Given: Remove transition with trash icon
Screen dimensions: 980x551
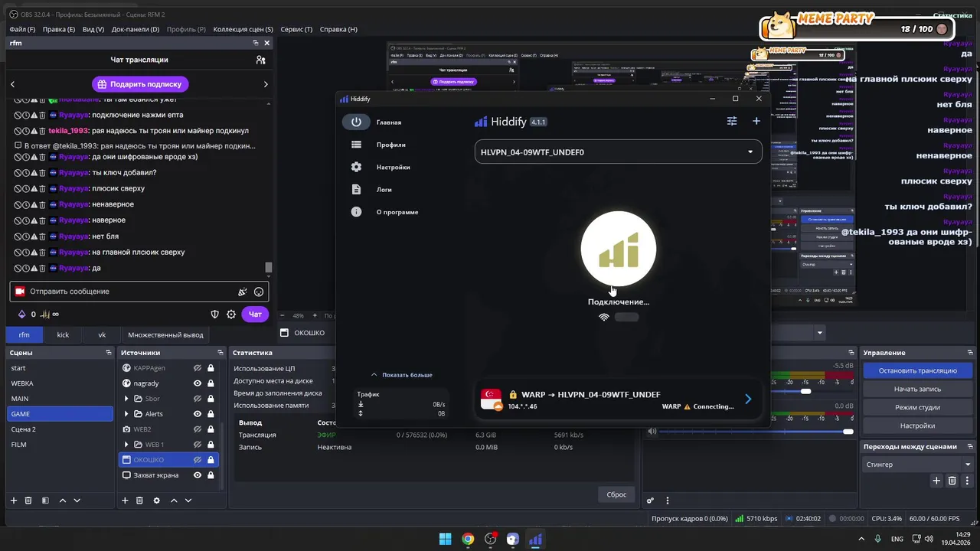Looking at the screenshot, I should 952,481.
